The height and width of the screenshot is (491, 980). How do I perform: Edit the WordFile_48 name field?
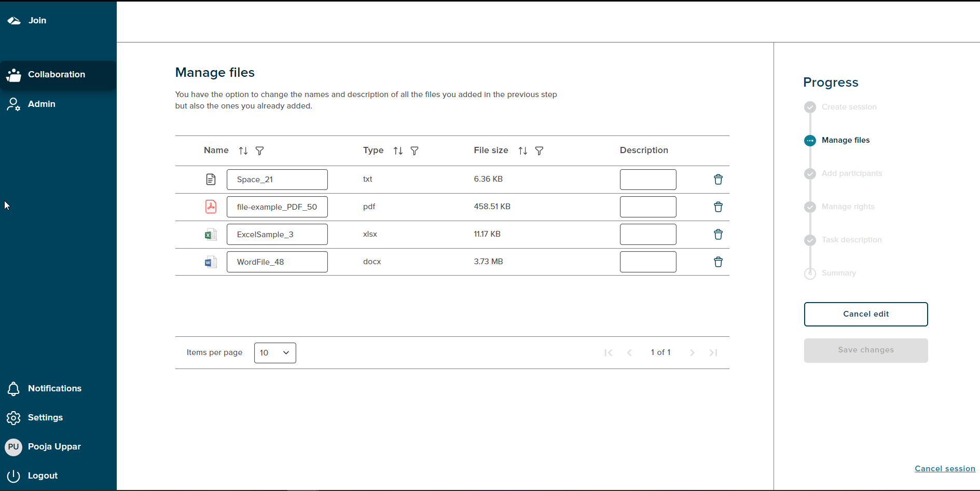point(277,262)
